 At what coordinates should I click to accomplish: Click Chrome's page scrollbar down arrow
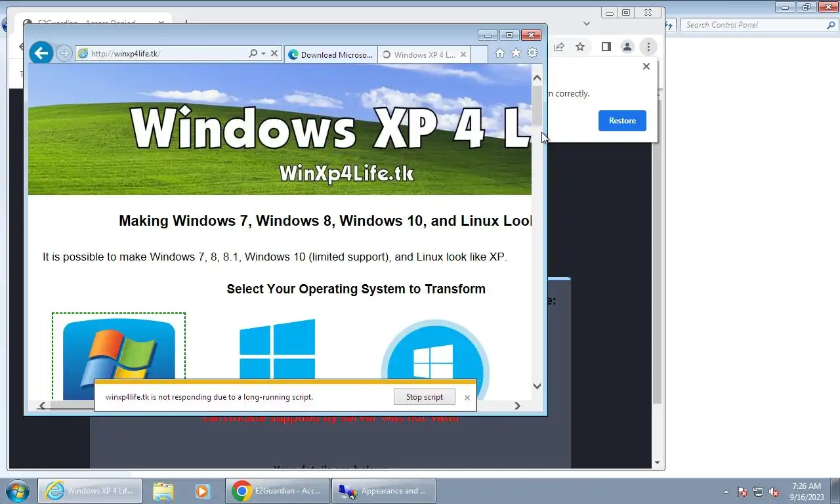tap(658, 463)
